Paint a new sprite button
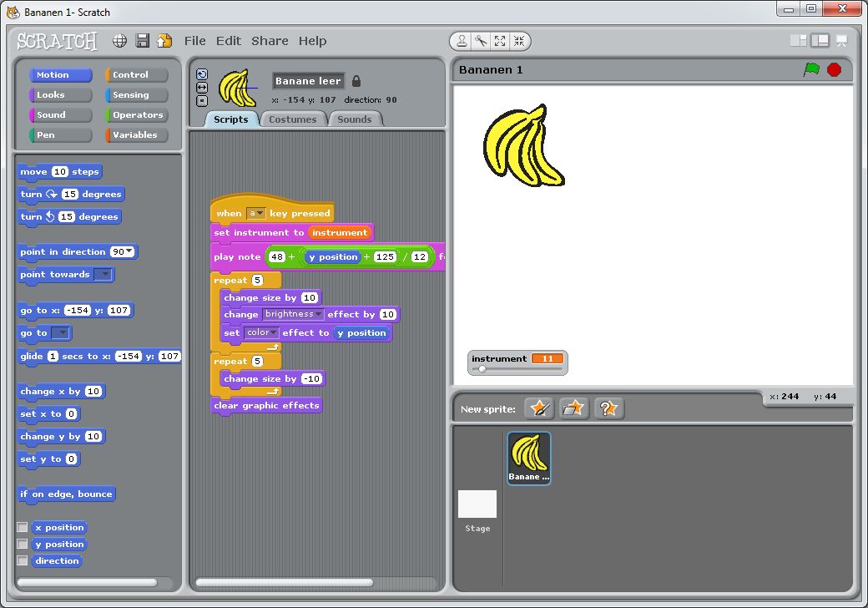 pyautogui.click(x=539, y=408)
